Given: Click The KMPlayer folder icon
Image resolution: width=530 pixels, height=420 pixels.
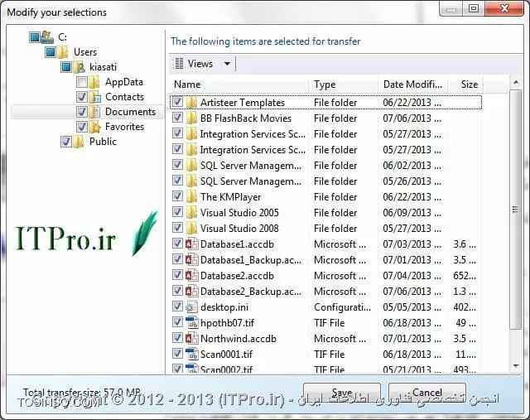Looking at the screenshot, I should (191, 197).
